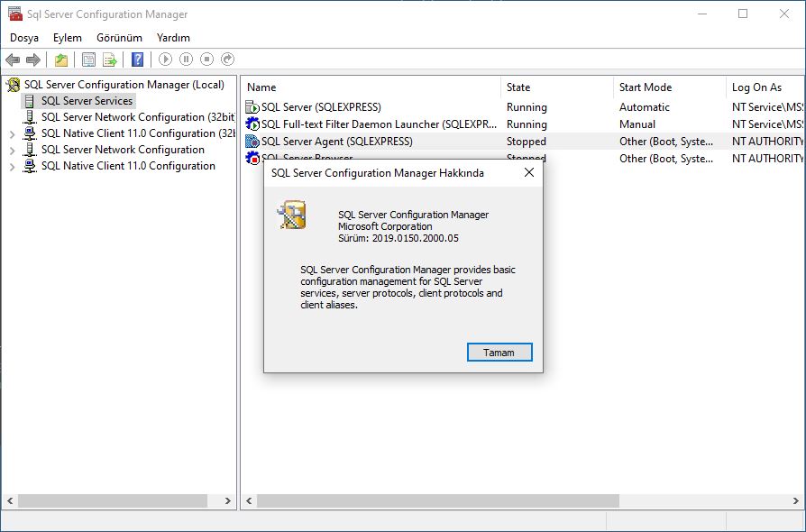Viewport: 806px width, 532px height.
Task: Expand the SQL Server Network Configuration node
Action: [x=12, y=150]
